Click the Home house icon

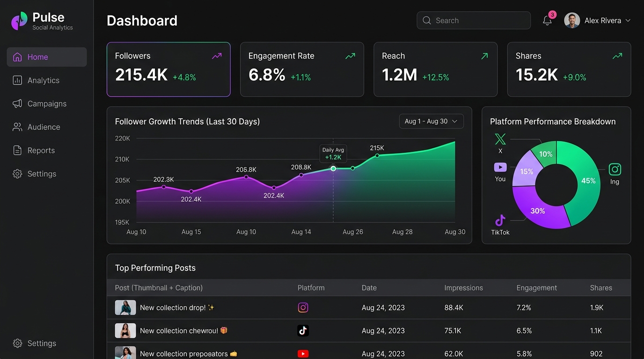point(17,57)
